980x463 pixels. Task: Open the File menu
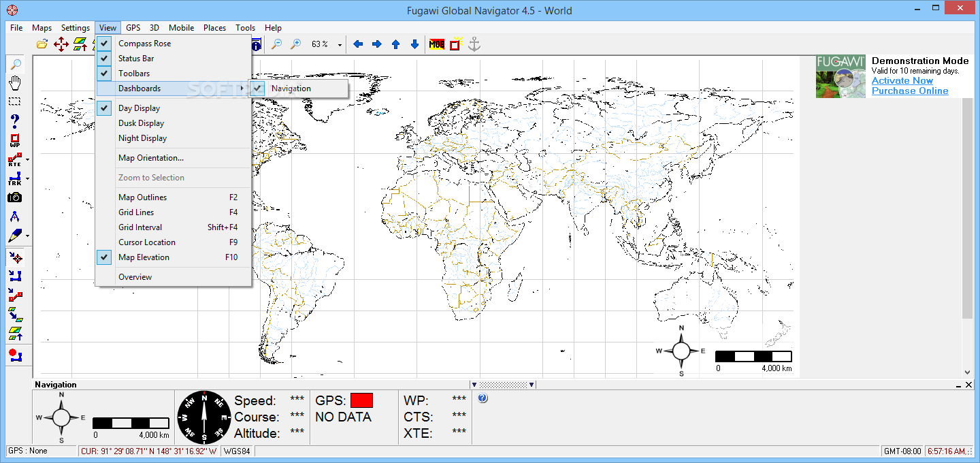16,28
